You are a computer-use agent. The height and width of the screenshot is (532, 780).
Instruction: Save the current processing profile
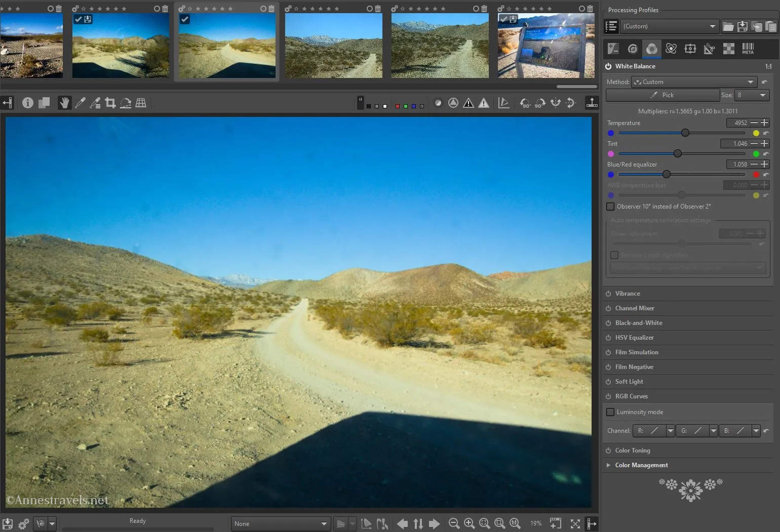(x=743, y=26)
